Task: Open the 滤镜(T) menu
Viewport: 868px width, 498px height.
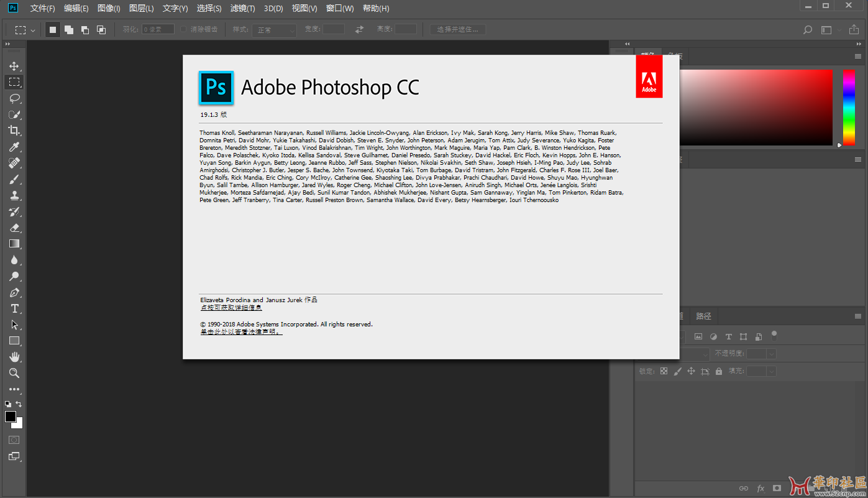Action: click(243, 9)
